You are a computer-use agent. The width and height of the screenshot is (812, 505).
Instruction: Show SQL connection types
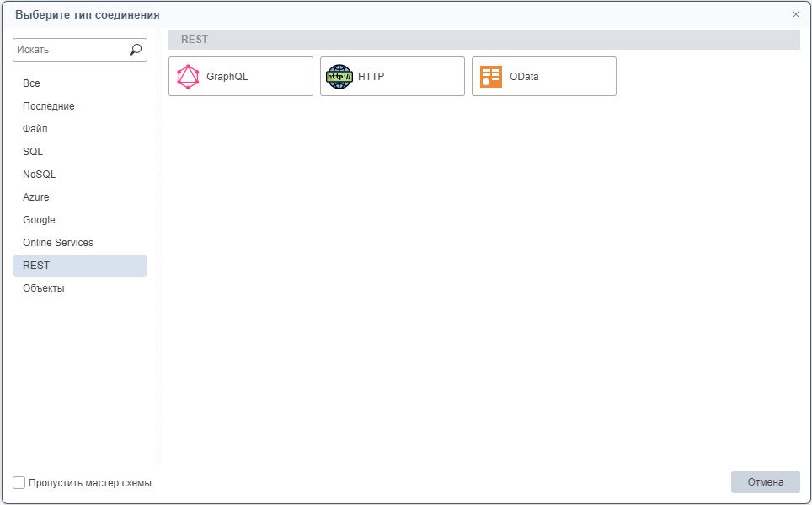(x=33, y=152)
